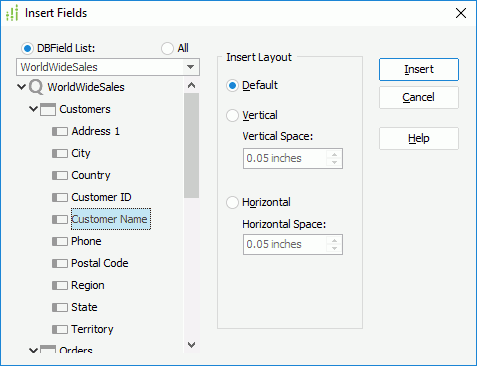Viewport: 477px width, 366px height.
Task: Click the Customers table icon
Action: (48, 109)
